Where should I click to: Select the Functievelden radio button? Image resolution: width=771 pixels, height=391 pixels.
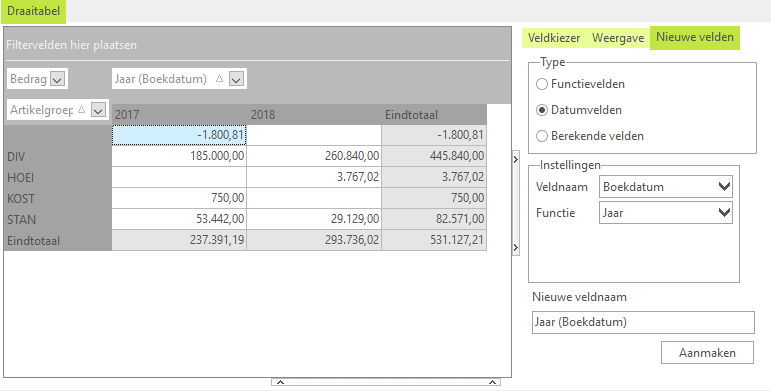point(542,84)
